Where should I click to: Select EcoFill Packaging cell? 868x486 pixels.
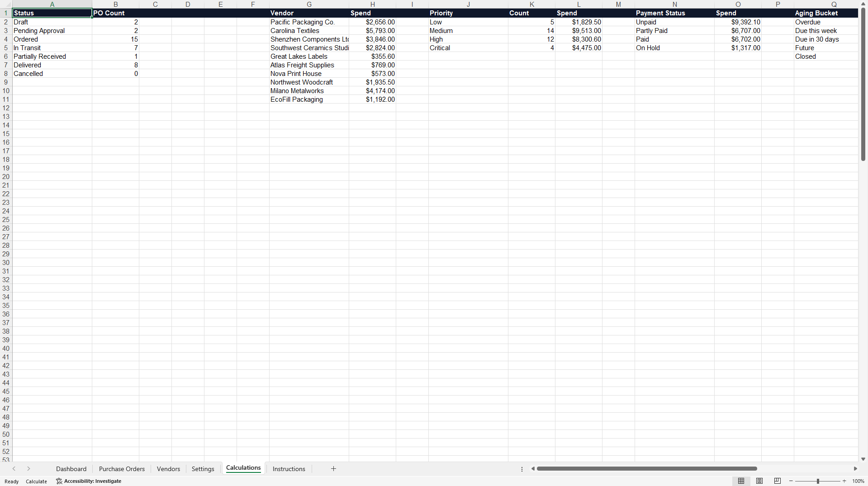(x=309, y=99)
